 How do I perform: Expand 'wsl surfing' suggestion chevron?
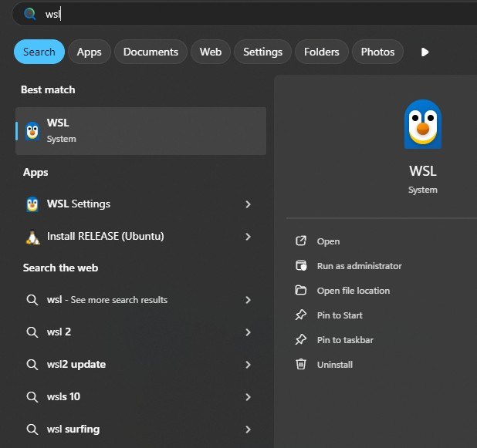click(x=248, y=429)
